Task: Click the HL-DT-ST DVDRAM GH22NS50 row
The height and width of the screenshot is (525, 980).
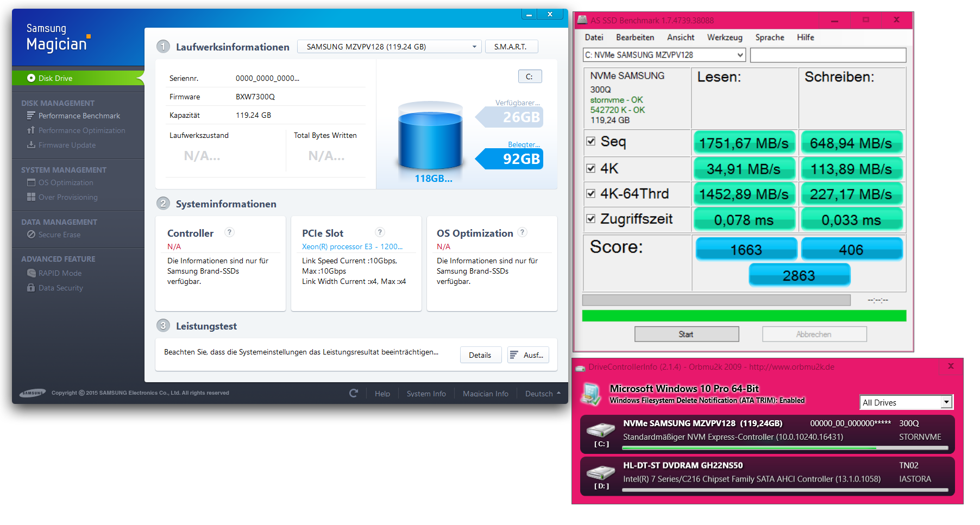Action: tap(768, 476)
